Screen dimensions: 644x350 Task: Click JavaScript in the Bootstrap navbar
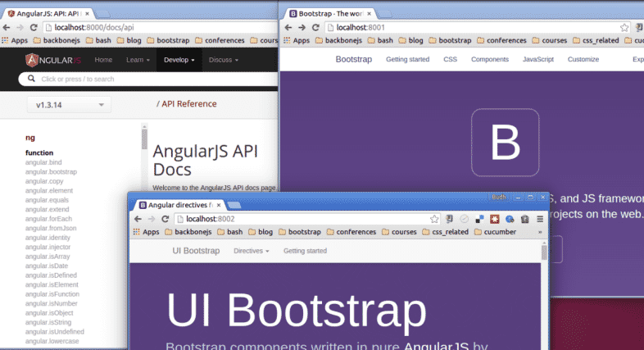[x=537, y=60]
